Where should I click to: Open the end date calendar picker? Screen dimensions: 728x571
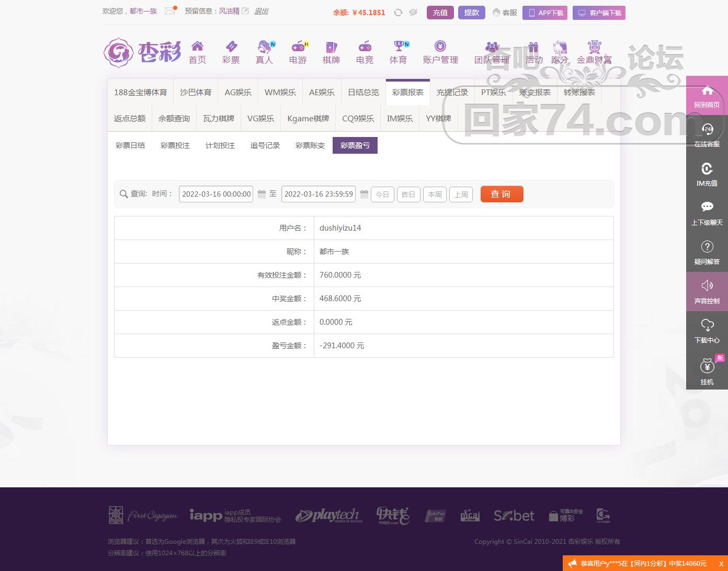point(363,194)
